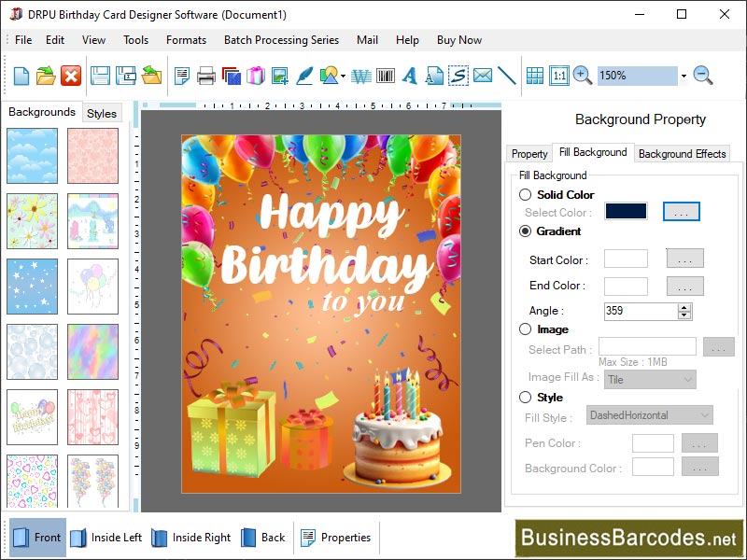Insert an image using the picture icon
747x560 pixels.
click(279, 77)
